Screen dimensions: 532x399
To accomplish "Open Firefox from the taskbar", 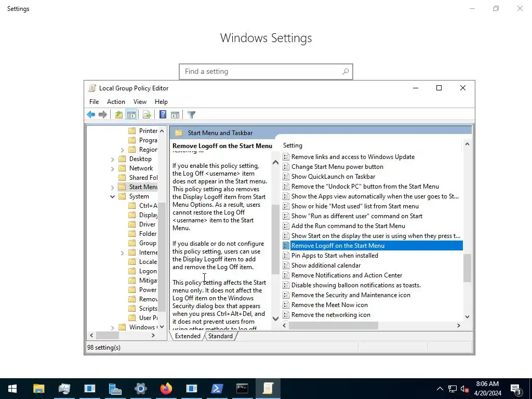I will [166, 389].
